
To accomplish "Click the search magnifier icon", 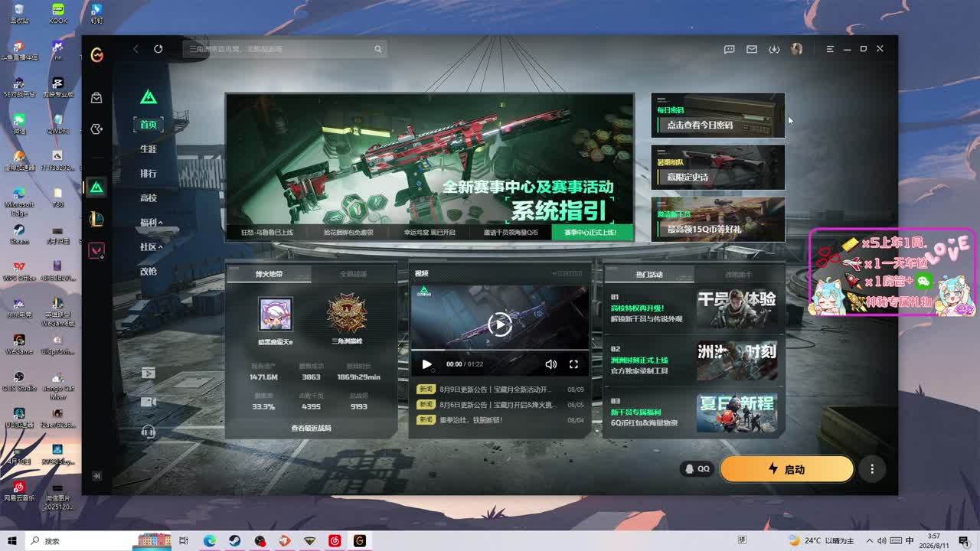I will (378, 49).
